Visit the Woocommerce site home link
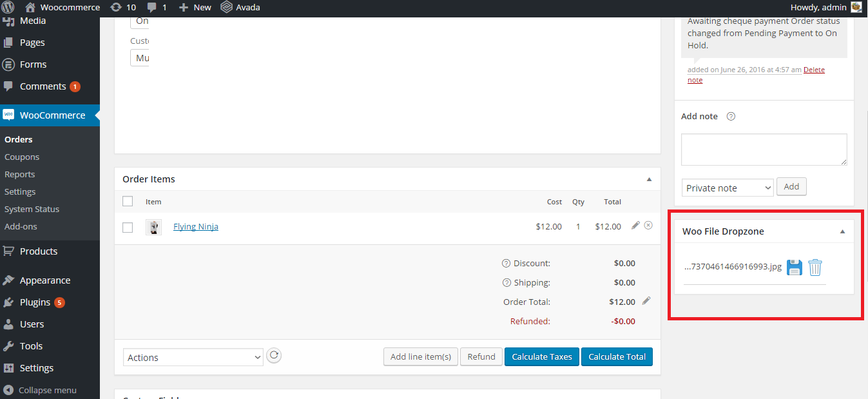Screen dimensions: 868x399 pyautogui.click(x=63, y=7)
